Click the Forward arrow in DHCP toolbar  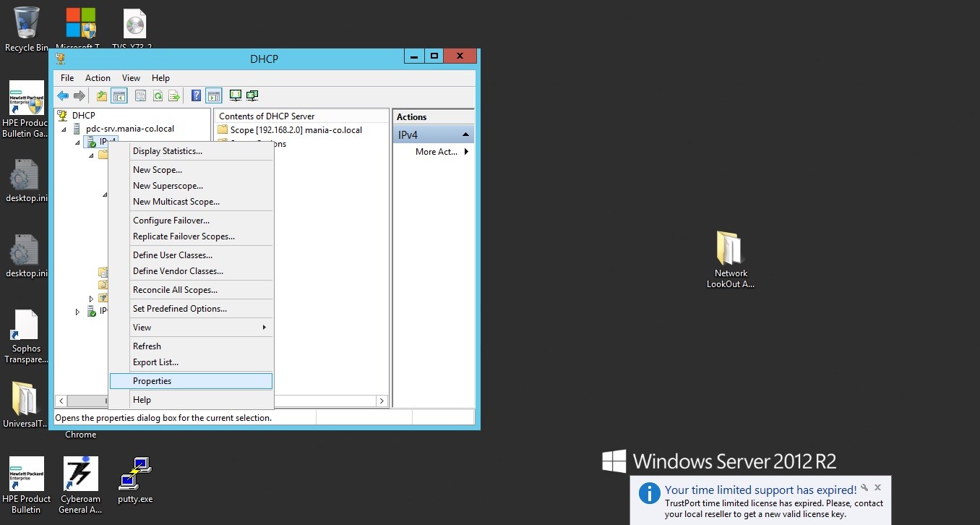point(79,95)
